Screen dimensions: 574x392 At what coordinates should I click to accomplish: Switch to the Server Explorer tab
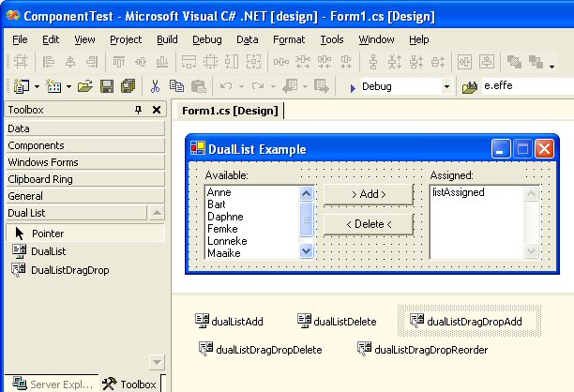(53, 384)
